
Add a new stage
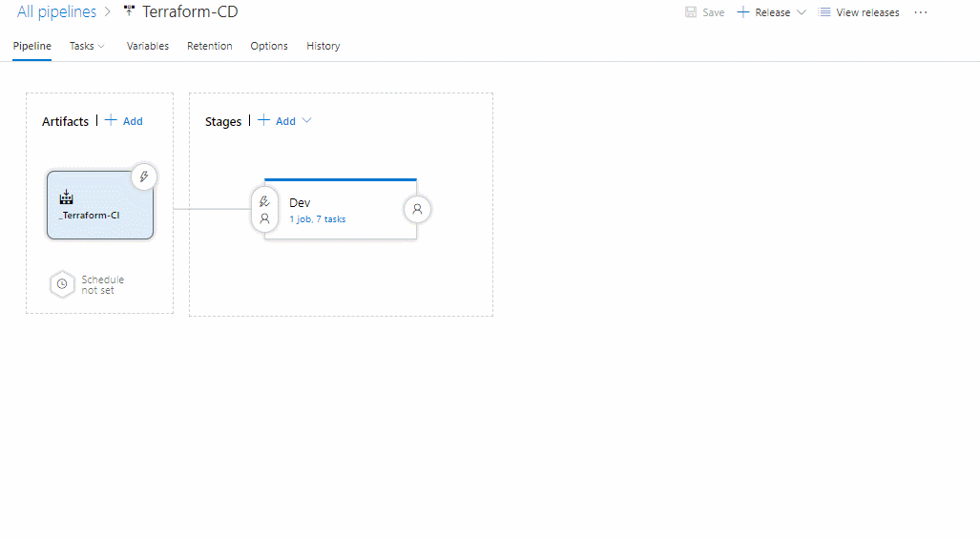click(285, 121)
